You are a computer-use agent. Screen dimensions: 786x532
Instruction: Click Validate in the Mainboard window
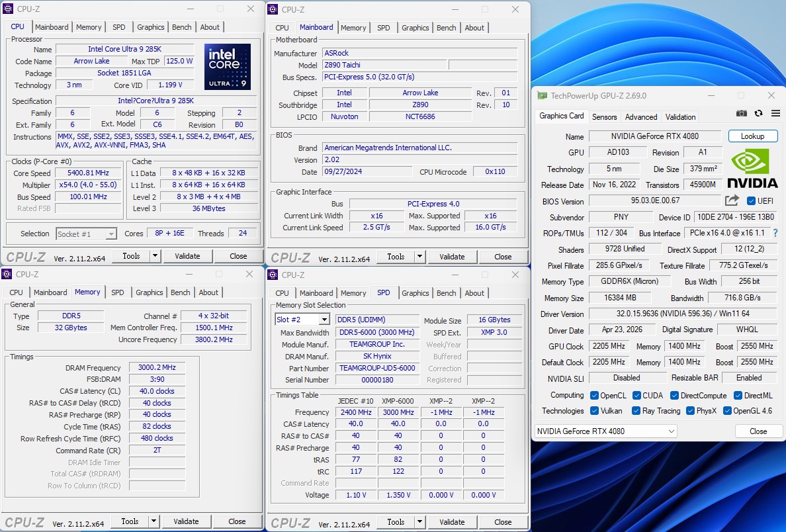click(452, 256)
